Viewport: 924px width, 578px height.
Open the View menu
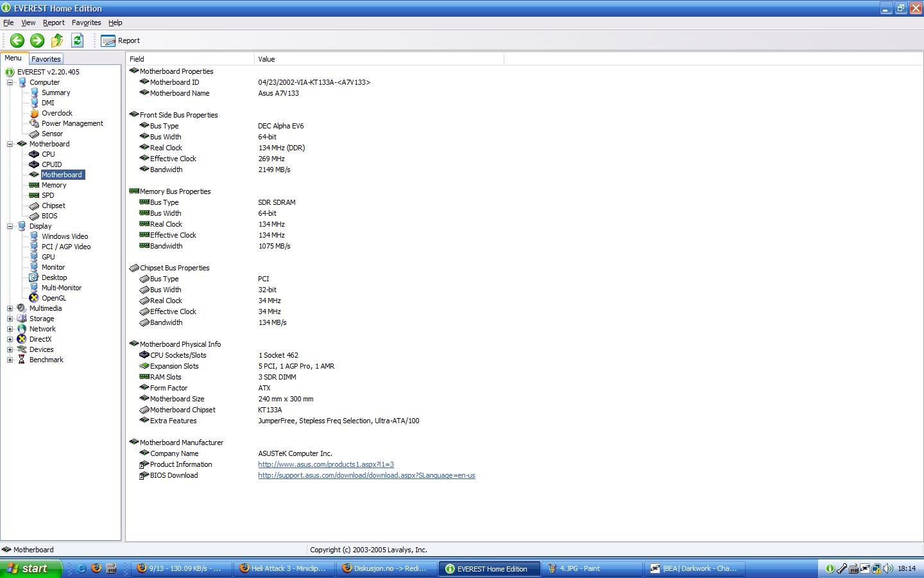28,22
